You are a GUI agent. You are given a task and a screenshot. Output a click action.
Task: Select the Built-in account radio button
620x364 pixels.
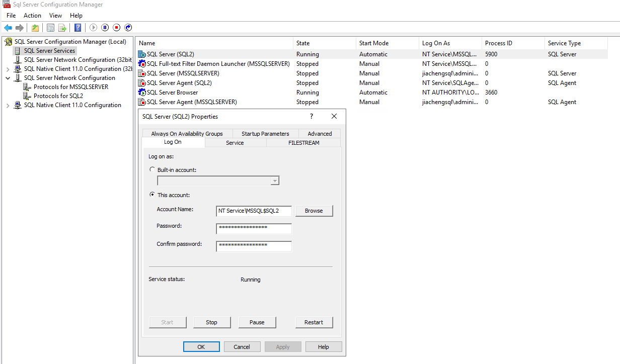152,170
